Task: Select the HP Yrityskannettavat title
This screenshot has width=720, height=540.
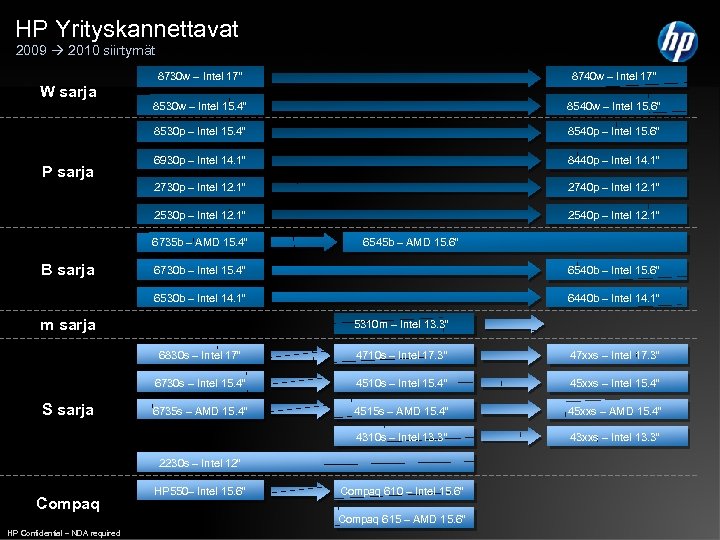Action: click(127, 29)
